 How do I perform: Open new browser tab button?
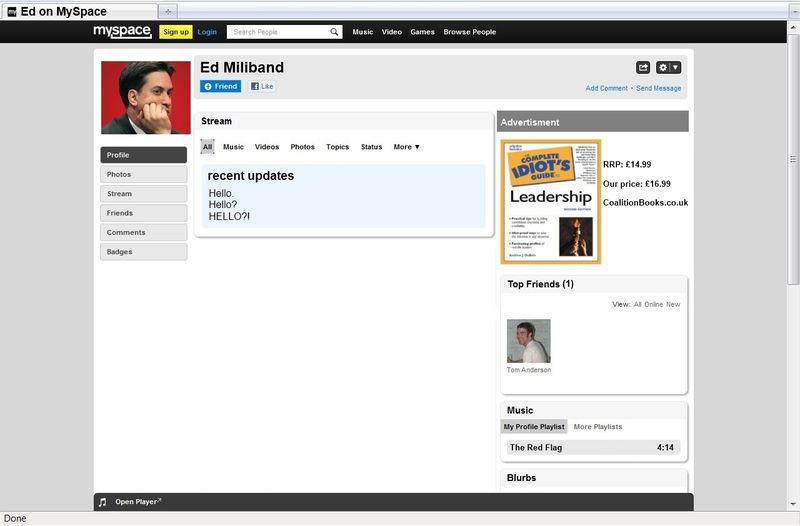click(x=168, y=11)
